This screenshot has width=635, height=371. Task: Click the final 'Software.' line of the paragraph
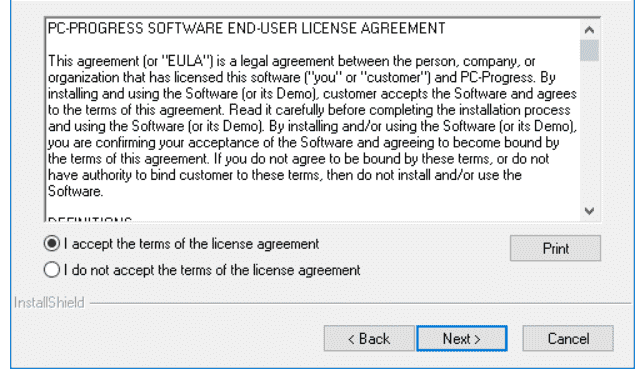(75, 191)
